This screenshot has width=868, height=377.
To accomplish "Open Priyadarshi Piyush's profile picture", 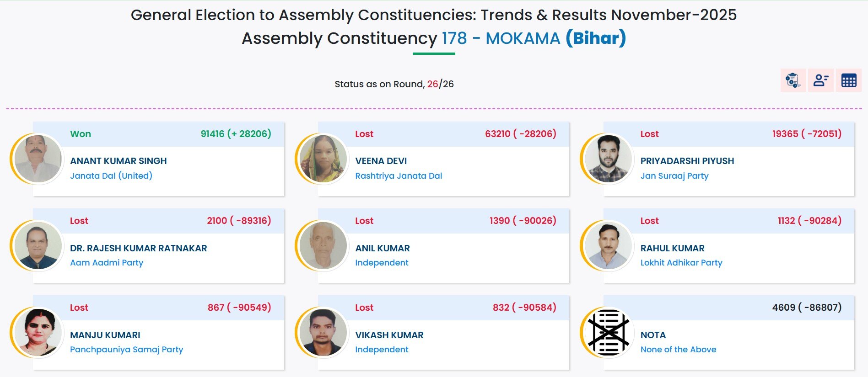I will [608, 159].
